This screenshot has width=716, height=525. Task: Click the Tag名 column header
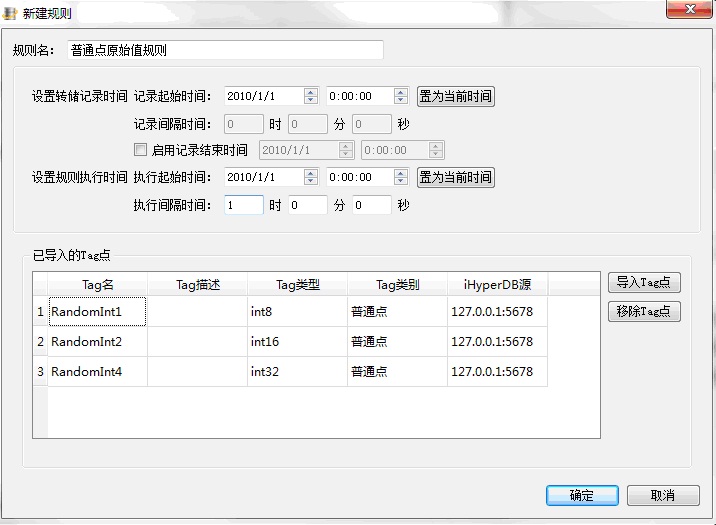tap(97, 284)
